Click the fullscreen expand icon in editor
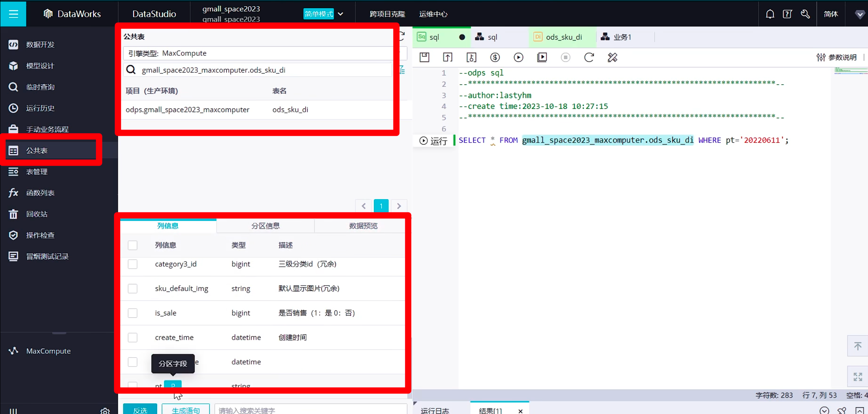This screenshot has height=414, width=868. click(857, 377)
